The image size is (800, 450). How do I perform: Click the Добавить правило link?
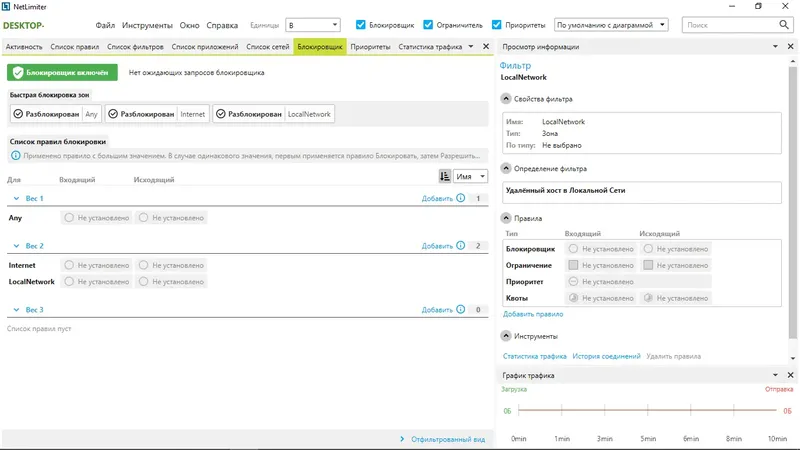[533, 314]
